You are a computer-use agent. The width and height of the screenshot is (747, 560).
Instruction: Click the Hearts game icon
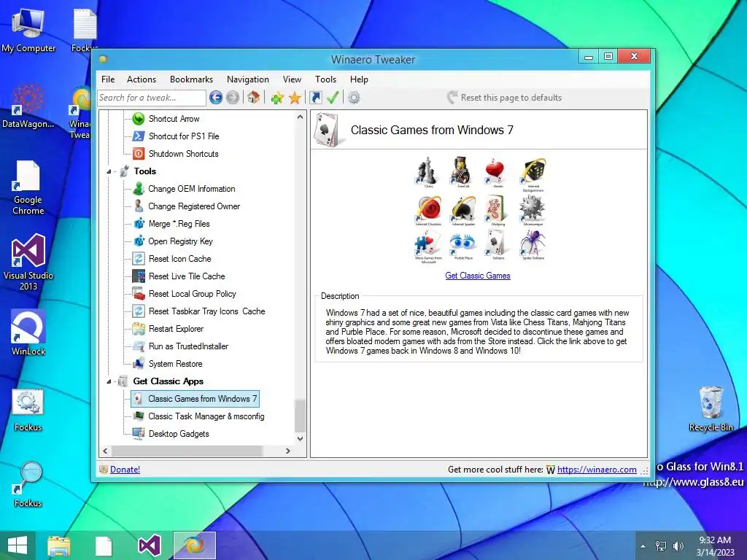pos(495,171)
